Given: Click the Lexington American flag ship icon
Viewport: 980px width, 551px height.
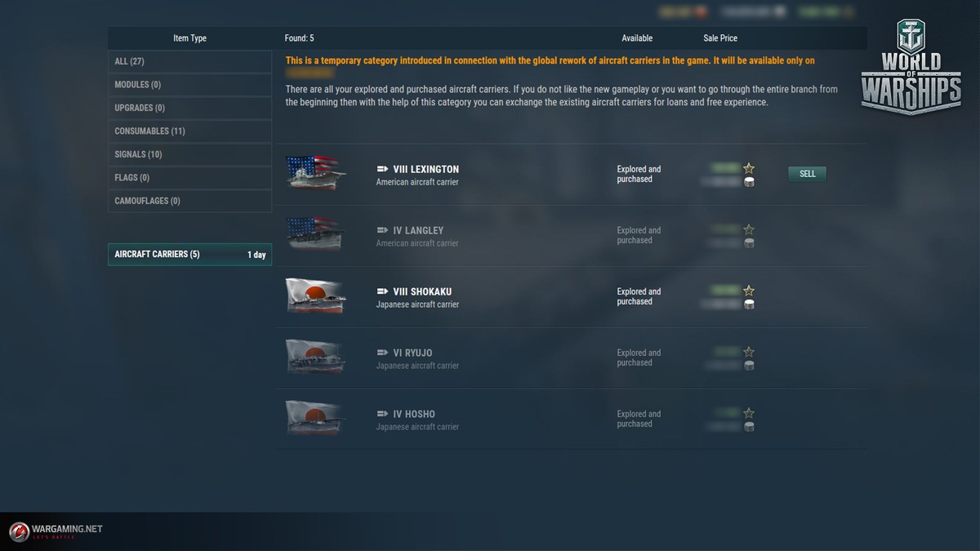Looking at the screenshot, I should point(314,173).
